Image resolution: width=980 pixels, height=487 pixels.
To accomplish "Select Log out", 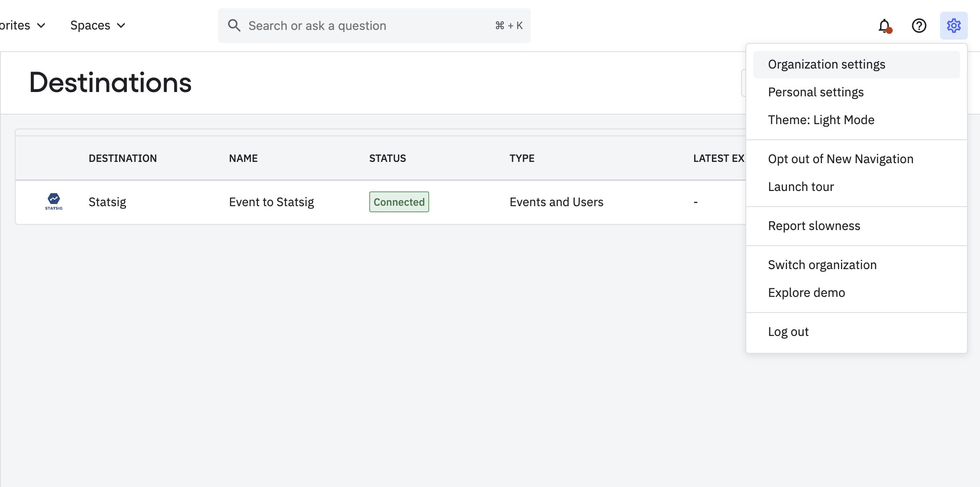I will [788, 332].
